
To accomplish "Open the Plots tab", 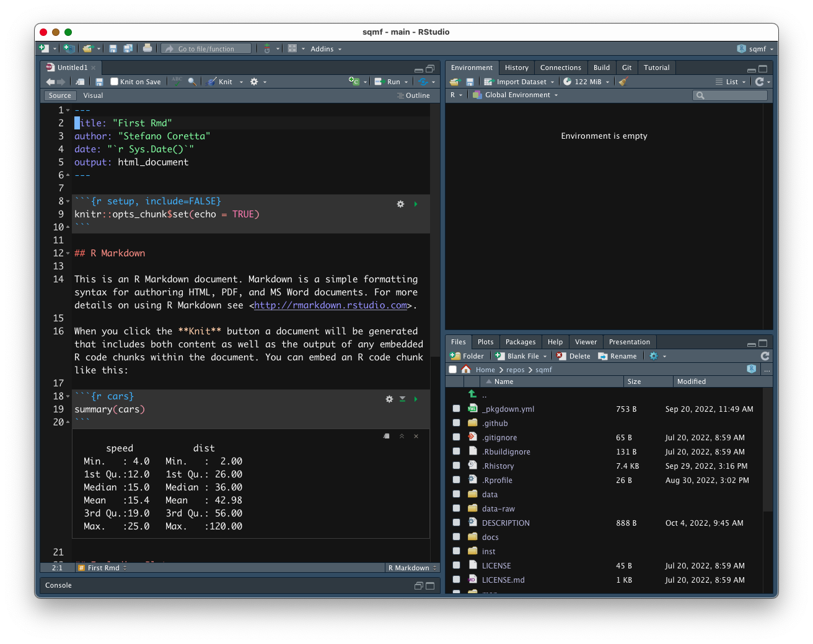I will [485, 342].
